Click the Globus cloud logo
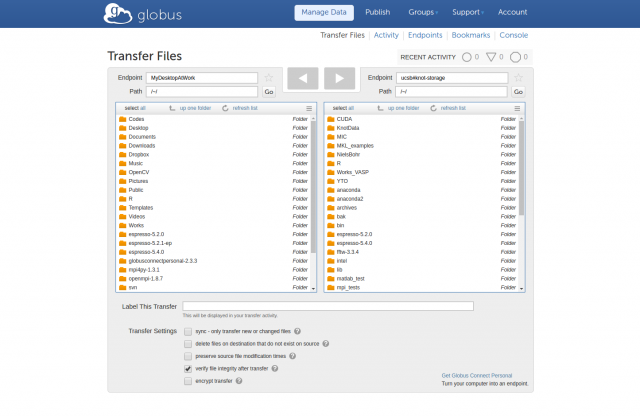The width and height of the screenshot is (640, 416). pos(118,13)
